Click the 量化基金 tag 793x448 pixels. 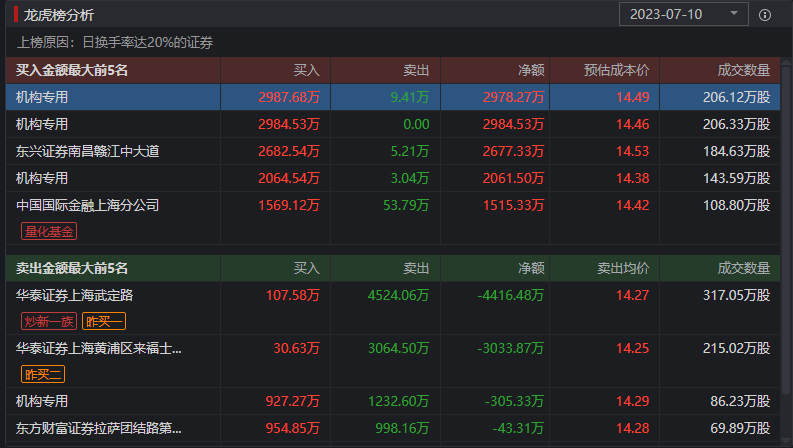pos(49,232)
